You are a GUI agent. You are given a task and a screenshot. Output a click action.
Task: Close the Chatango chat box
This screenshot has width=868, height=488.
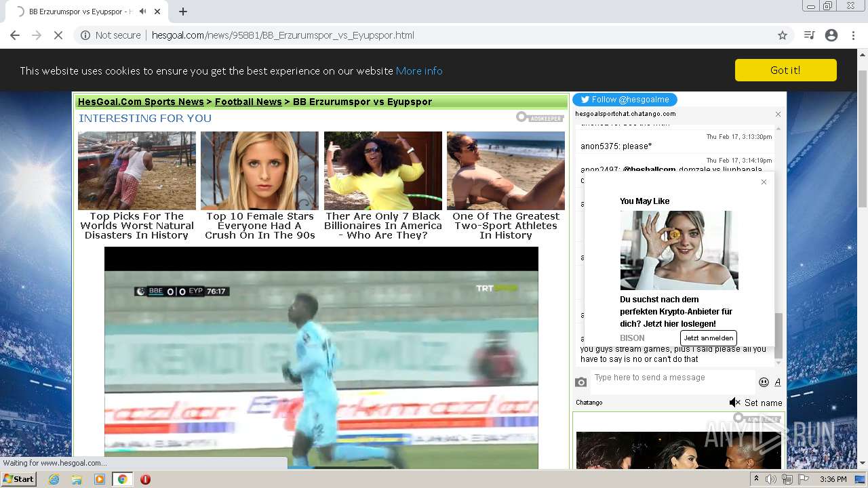[x=778, y=114]
